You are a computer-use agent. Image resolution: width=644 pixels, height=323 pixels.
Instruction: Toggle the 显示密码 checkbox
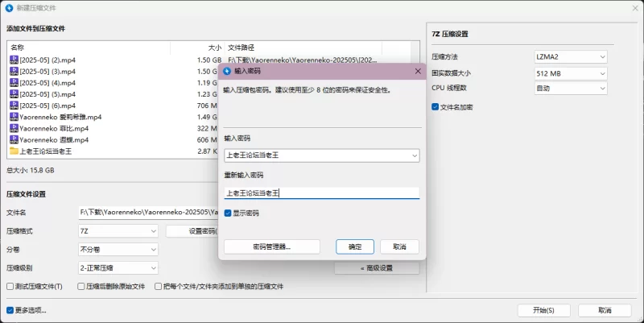[228, 213]
